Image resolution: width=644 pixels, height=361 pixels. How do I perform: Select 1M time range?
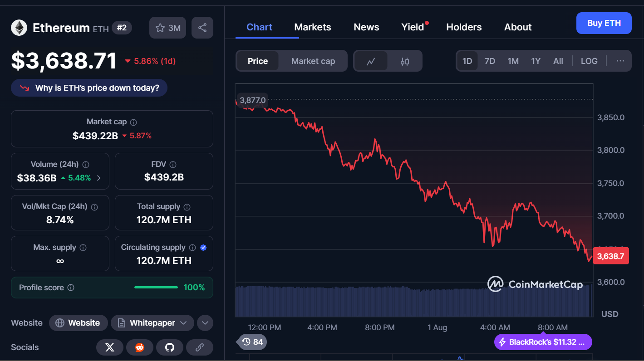(x=513, y=61)
